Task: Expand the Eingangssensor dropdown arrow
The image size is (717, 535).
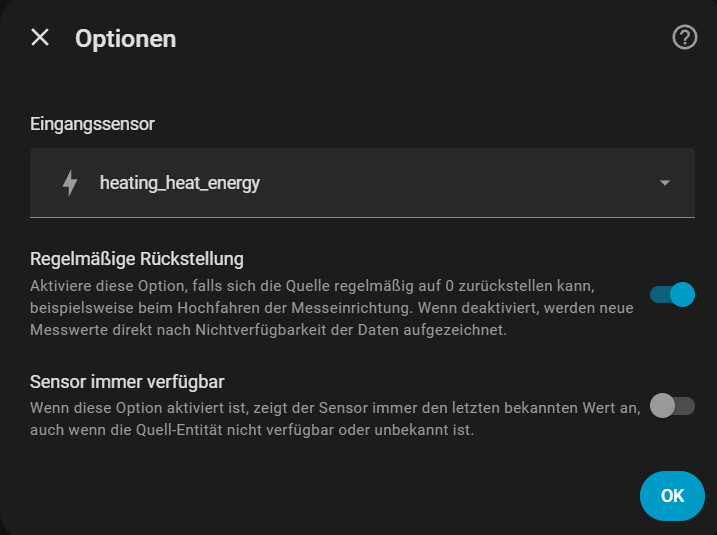Action: 665,183
